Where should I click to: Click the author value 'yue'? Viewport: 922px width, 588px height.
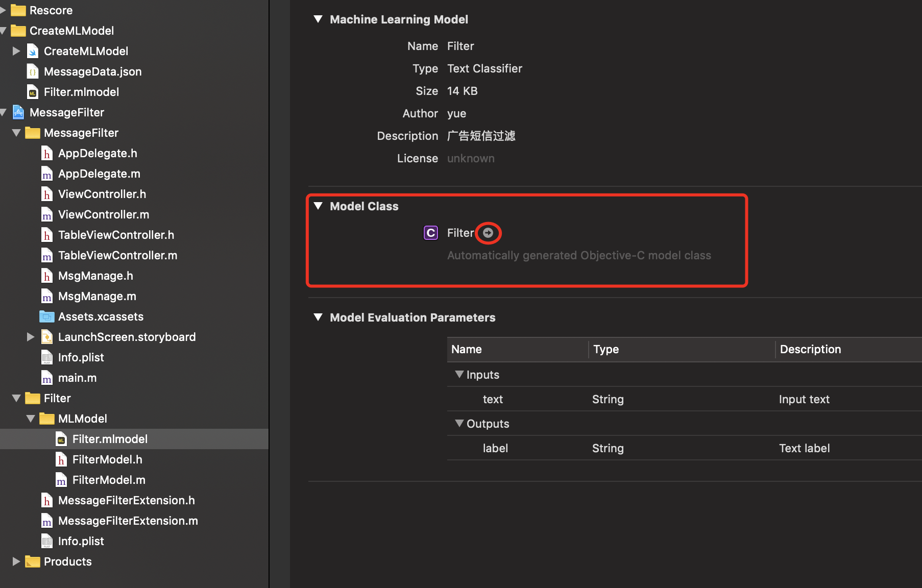point(457,114)
